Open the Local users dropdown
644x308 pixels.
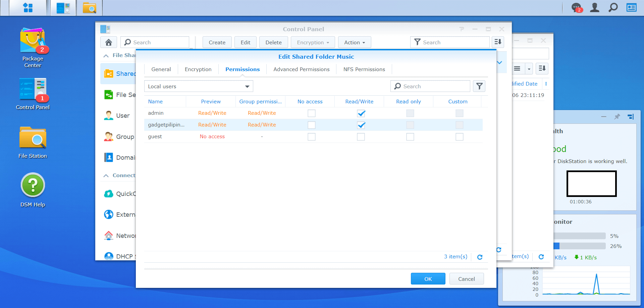pos(199,86)
